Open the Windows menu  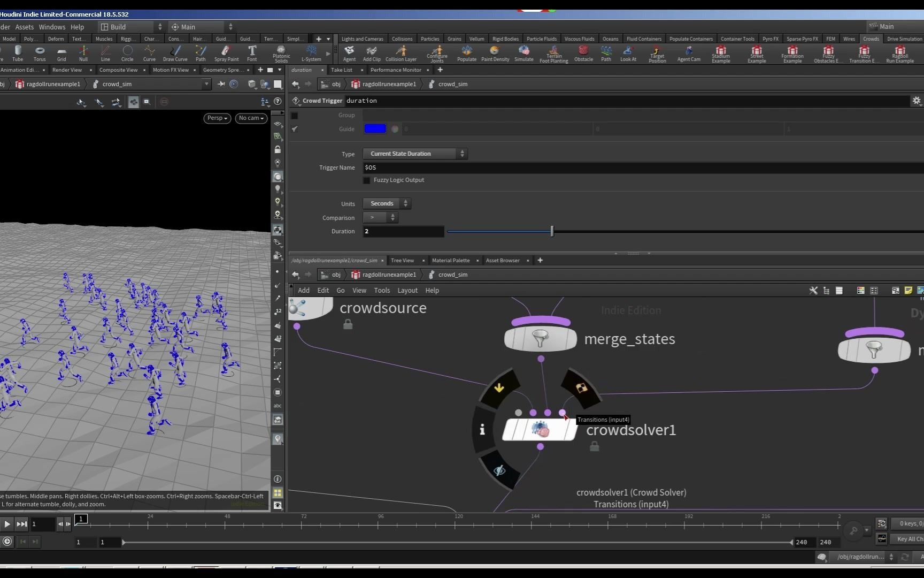pyautogui.click(x=52, y=27)
